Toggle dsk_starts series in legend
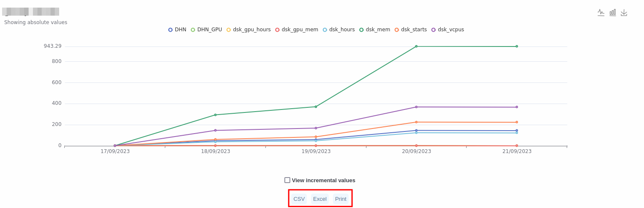644x208 pixels. (410, 30)
